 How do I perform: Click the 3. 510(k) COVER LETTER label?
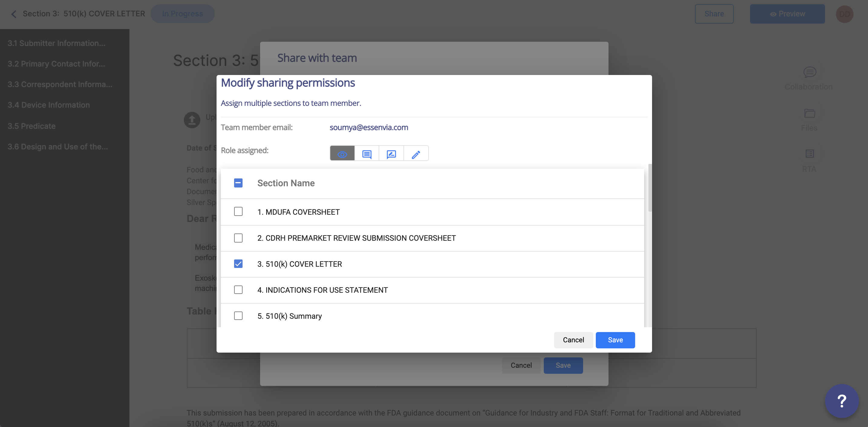(299, 264)
